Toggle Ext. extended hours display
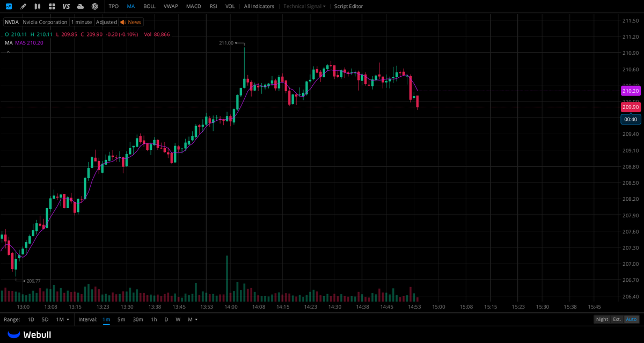The image size is (644, 343). pyautogui.click(x=617, y=319)
